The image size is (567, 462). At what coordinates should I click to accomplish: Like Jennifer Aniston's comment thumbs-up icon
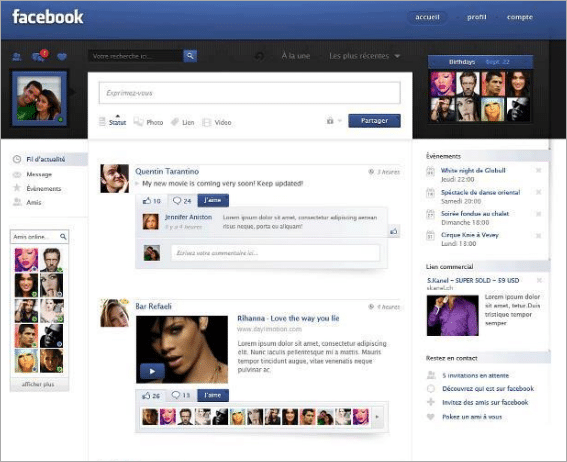[394, 231]
